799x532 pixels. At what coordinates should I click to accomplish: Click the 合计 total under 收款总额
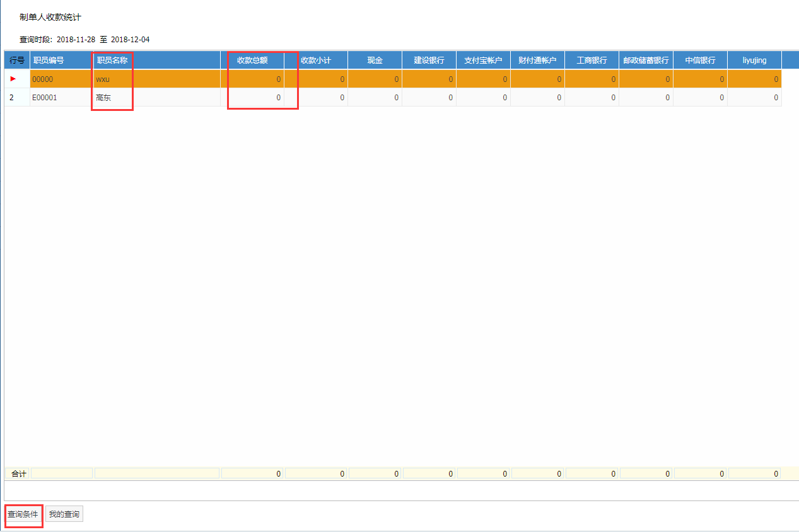point(252,473)
